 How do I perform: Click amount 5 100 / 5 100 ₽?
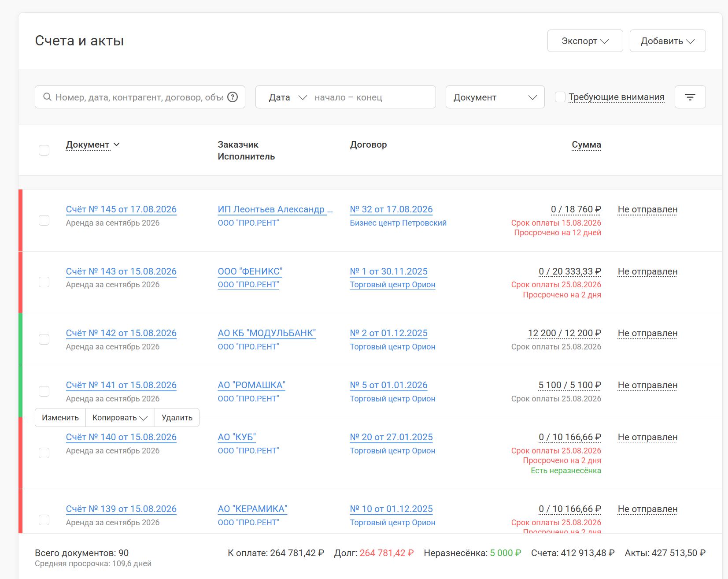tap(569, 385)
